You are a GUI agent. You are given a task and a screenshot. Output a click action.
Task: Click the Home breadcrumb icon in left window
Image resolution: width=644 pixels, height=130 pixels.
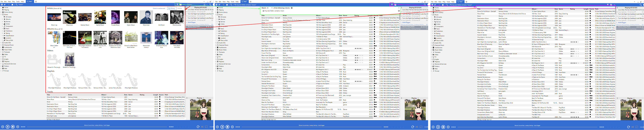(x=12, y=4)
